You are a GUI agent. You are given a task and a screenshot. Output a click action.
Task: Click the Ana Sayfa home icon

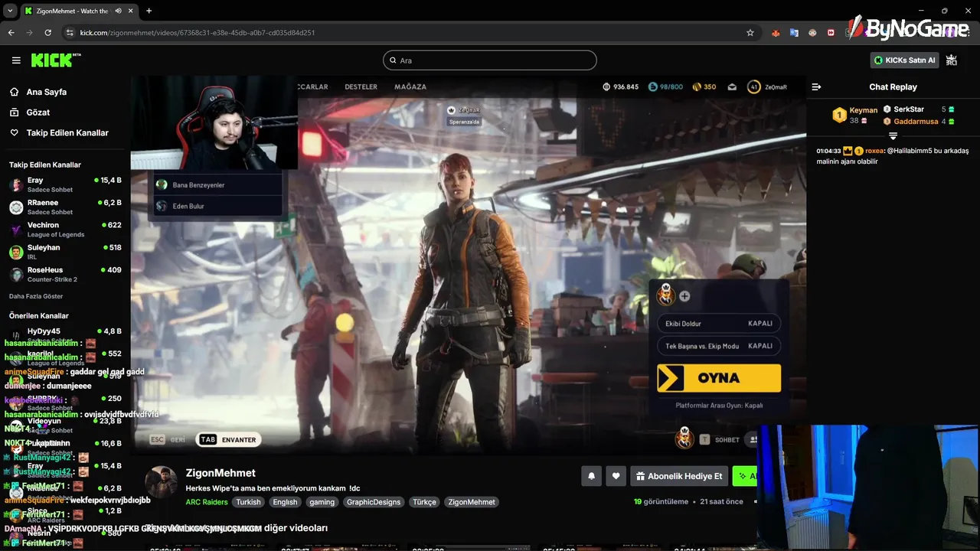pos(14,92)
